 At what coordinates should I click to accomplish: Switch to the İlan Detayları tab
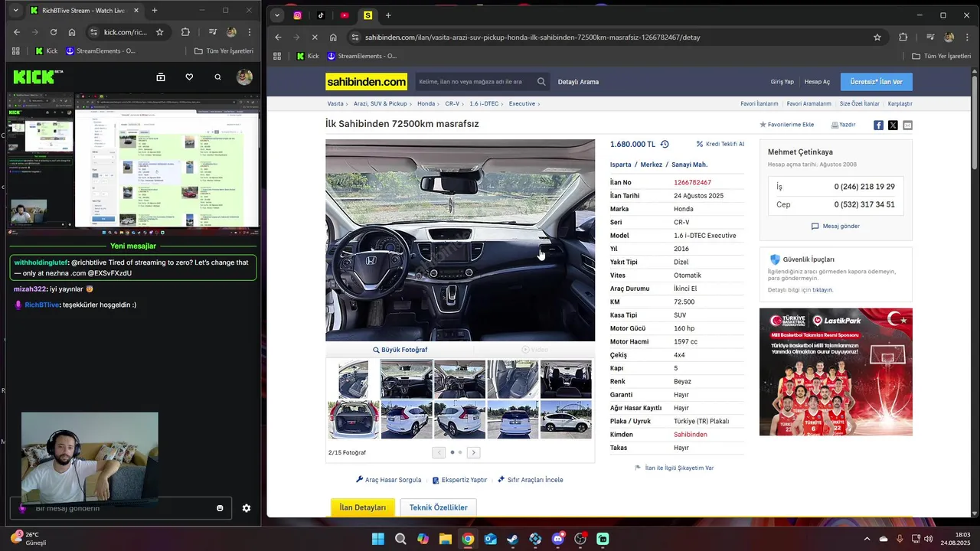point(363,507)
